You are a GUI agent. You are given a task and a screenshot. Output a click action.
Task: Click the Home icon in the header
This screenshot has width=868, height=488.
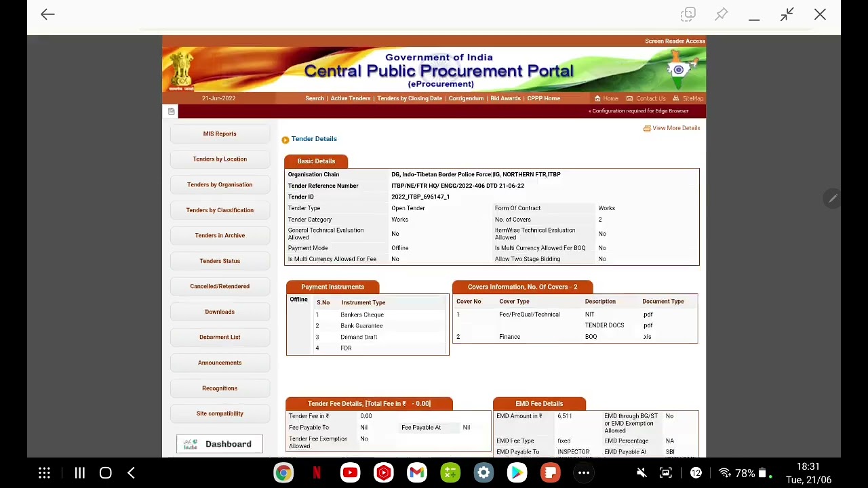[597, 98]
